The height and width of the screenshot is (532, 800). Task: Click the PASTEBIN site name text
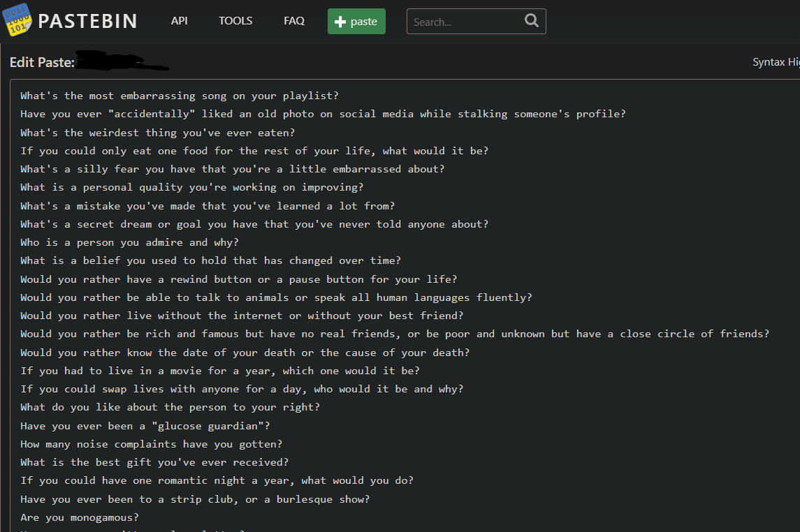87,21
